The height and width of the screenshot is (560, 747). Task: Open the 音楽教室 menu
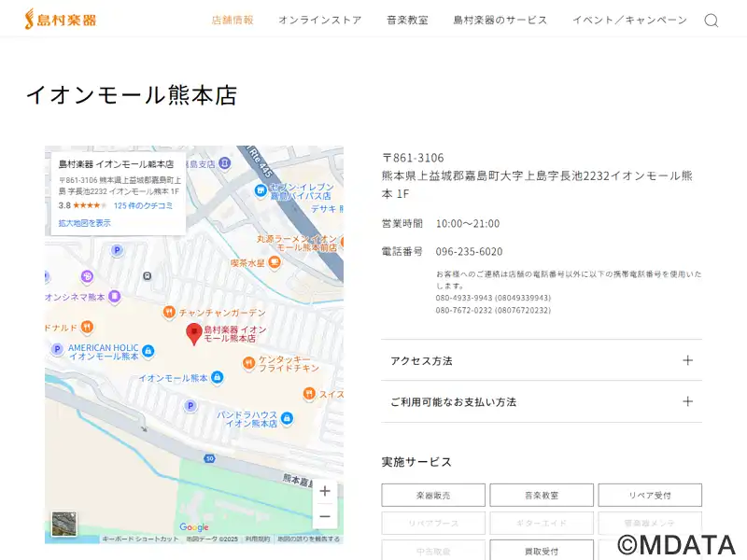[407, 20]
